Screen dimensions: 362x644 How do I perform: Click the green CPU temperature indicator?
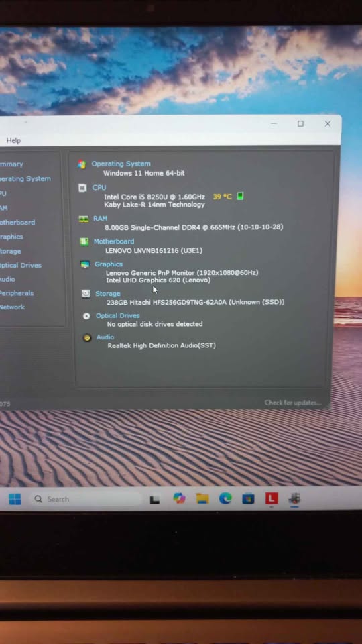(240, 196)
